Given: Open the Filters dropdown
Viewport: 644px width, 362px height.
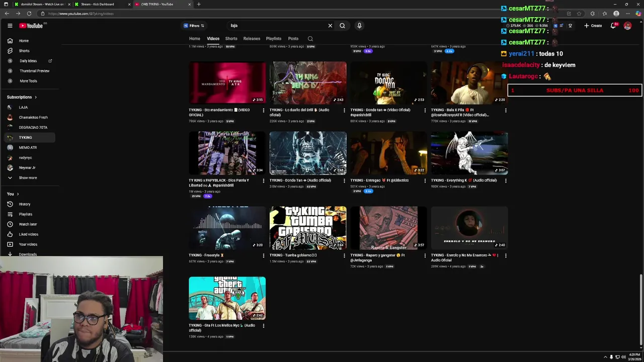Looking at the screenshot, I should [194, 26].
